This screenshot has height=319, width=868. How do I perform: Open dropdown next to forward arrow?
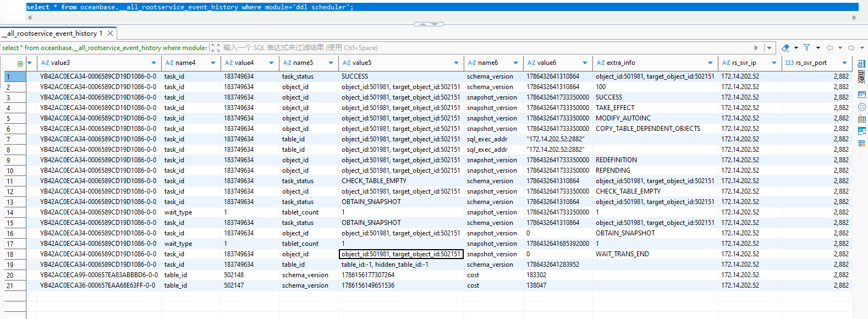click(x=862, y=48)
